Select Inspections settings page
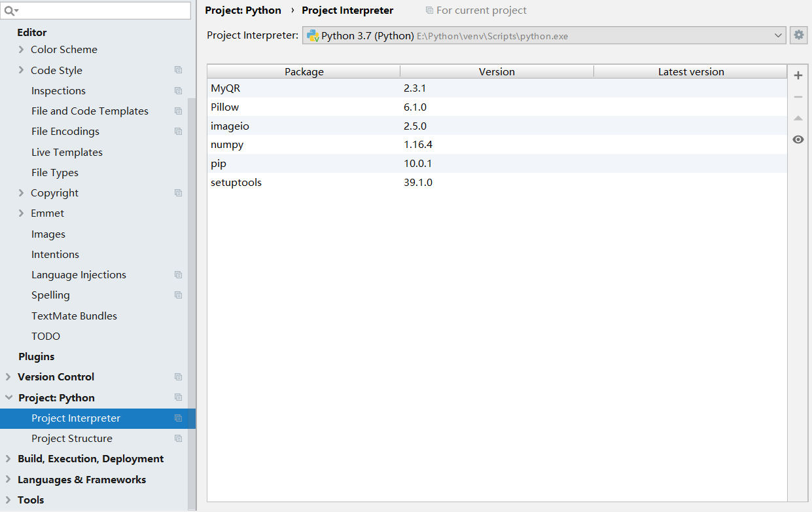 click(x=58, y=90)
